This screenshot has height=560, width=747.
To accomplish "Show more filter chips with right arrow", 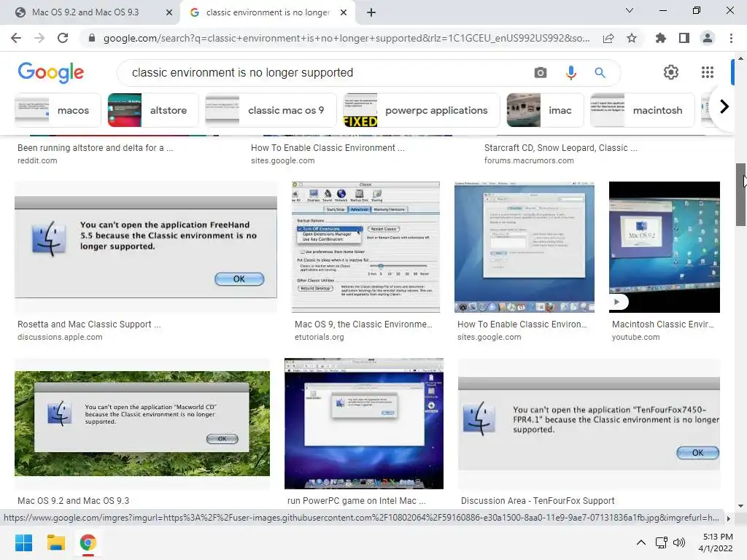I will point(724,106).
